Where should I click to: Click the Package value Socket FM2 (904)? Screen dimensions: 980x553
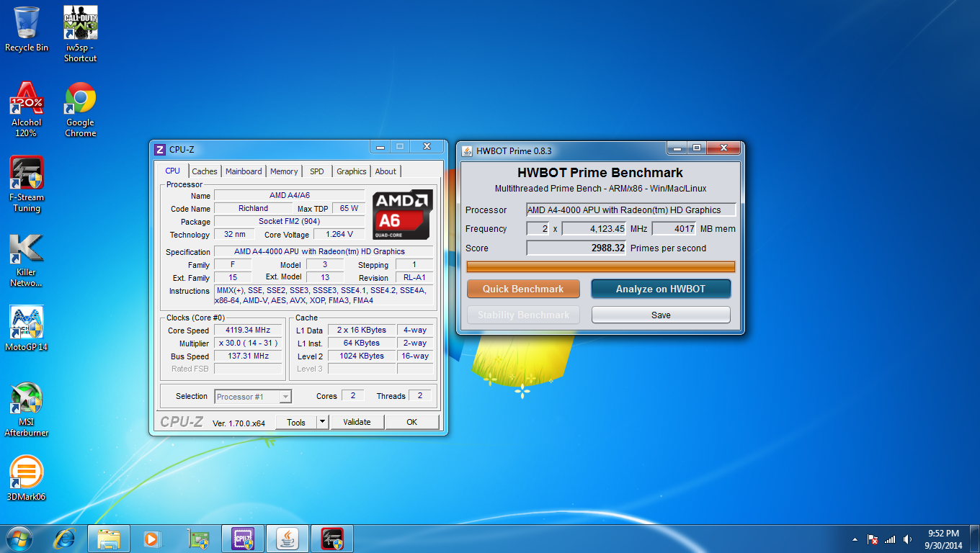point(290,221)
